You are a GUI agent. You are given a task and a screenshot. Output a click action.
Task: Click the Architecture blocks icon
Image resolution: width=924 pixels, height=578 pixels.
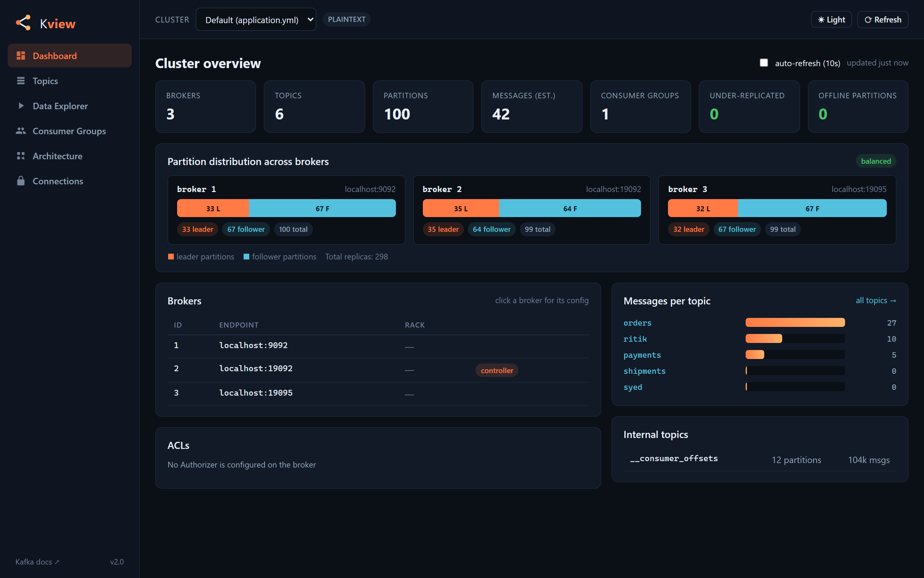click(21, 156)
